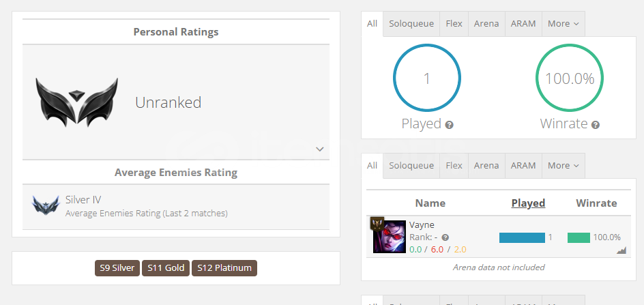Click the help icon next to Winrate
The height and width of the screenshot is (305, 644).
pos(596,125)
